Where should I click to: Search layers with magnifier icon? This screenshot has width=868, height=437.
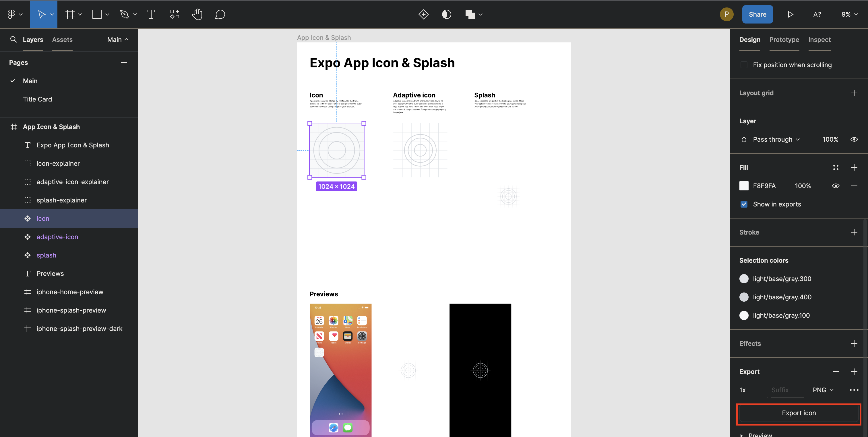[13, 39]
